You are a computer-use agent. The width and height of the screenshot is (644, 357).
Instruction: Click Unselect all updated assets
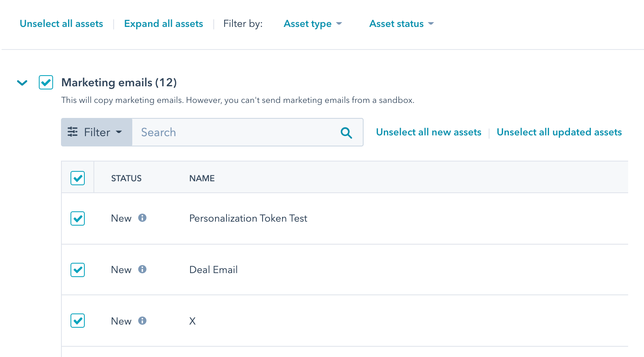(x=559, y=132)
